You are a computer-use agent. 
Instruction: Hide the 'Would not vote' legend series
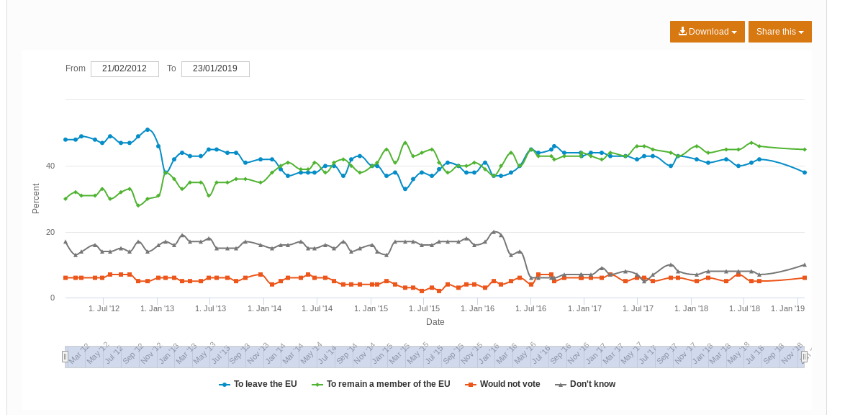tap(510, 384)
